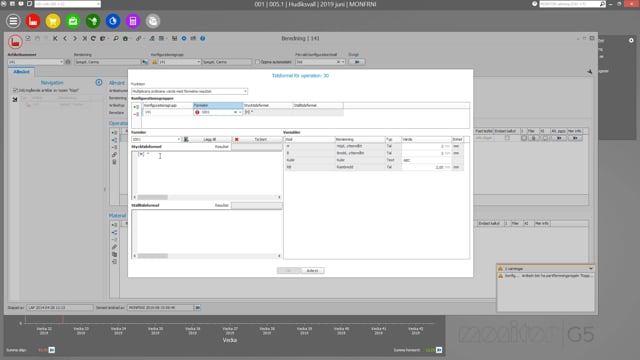Click the X clear icon in toolbar
The image size is (640, 360).
[x=84, y=38]
